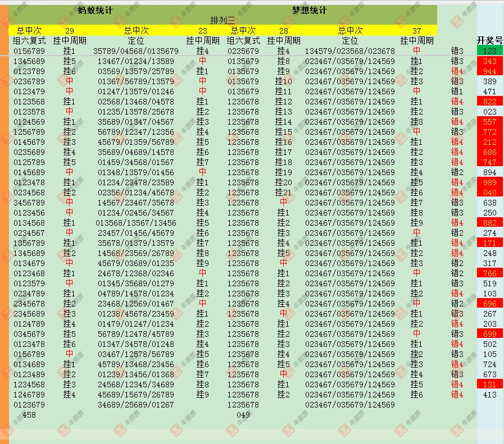Click red draw number cell '989'
504x444 pixels.
point(489,182)
